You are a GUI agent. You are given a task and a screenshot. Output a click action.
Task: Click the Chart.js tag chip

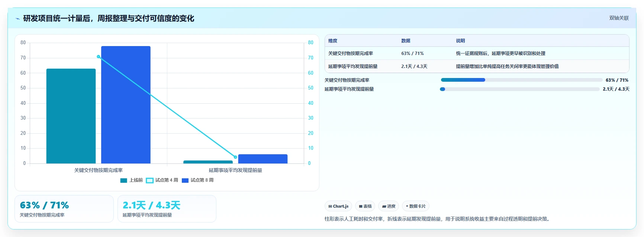[x=338, y=206]
